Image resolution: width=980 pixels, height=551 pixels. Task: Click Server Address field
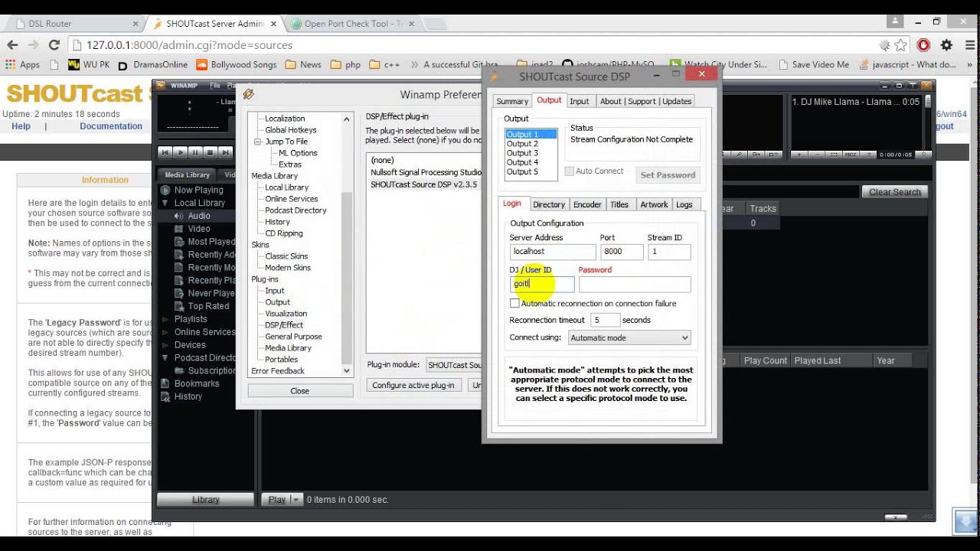click(553, 252)
